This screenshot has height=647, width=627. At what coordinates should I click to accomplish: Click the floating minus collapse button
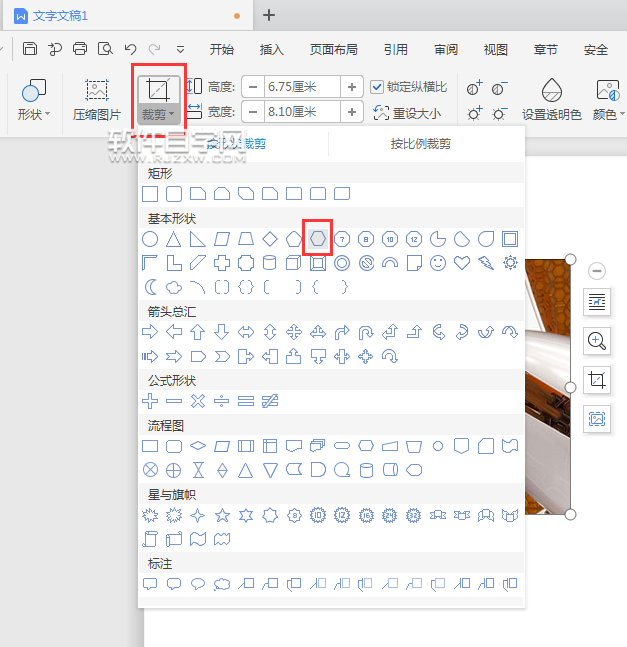pyautogui.click(x=596, y=271)
